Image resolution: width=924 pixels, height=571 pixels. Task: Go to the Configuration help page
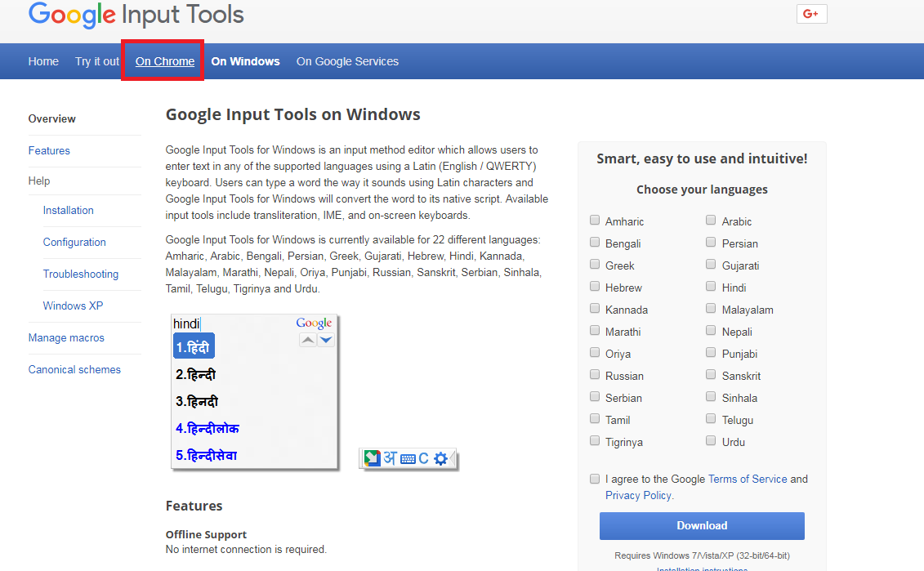coord(74,242)
